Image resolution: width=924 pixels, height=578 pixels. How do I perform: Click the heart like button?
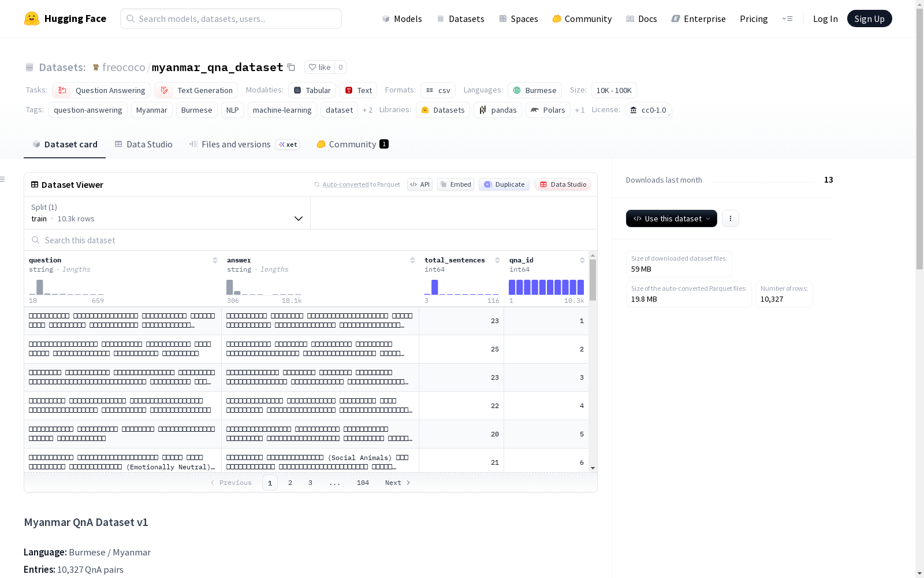320,67
